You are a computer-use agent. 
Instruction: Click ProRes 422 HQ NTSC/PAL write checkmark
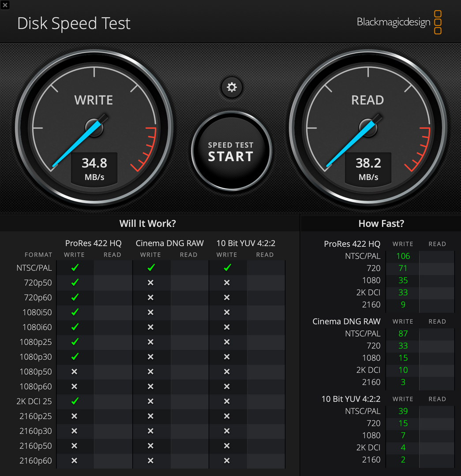coord(75,268)
